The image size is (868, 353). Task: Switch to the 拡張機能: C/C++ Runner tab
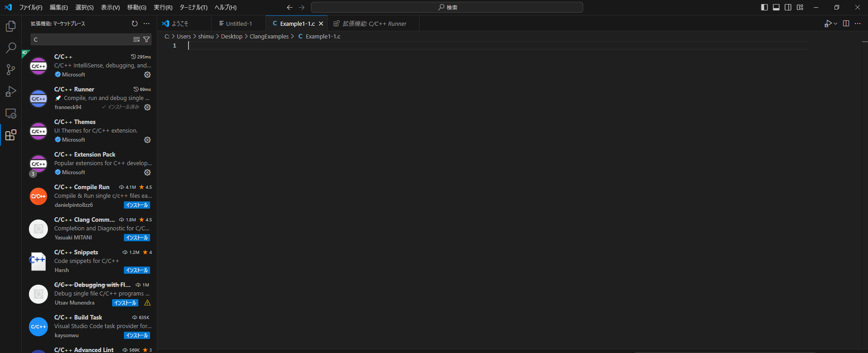[373, 24]
